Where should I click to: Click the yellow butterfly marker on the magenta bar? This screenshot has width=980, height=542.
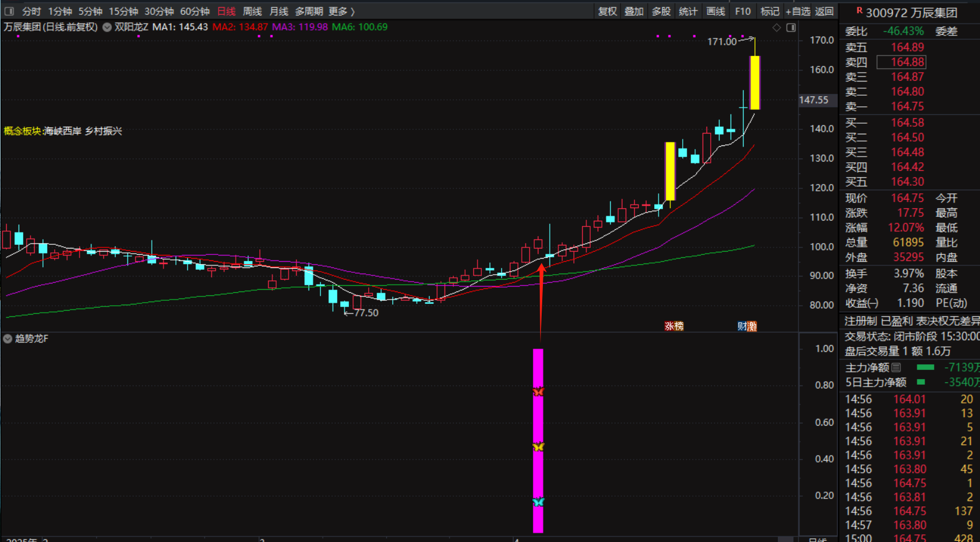point(539,447)
